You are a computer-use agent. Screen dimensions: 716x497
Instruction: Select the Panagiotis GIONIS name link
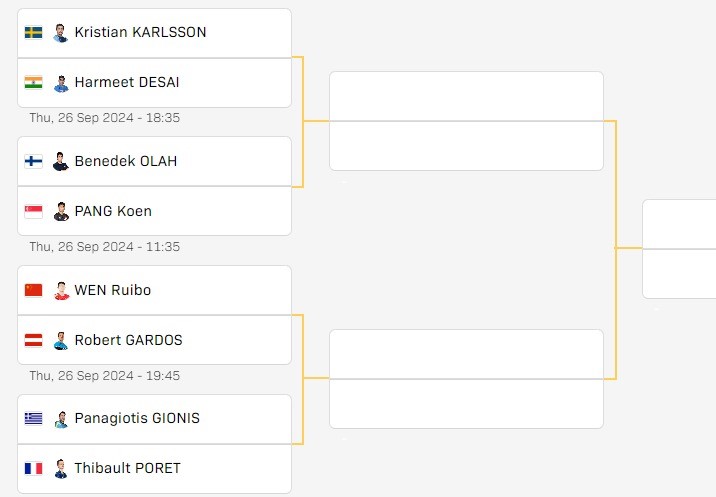point(137,418)
